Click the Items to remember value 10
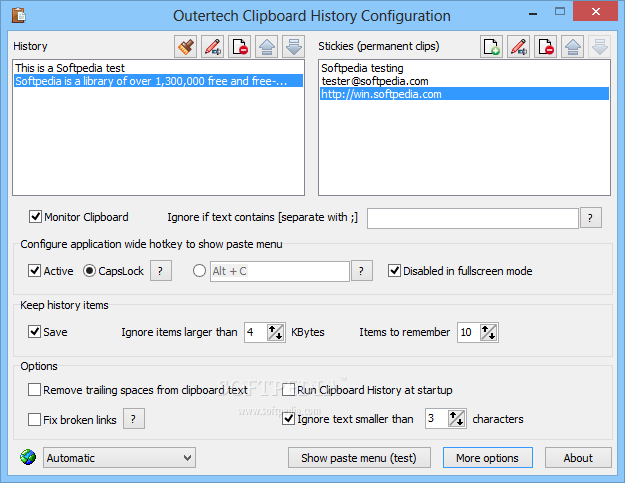This screenshot has height=483, width=625. (x=468, y=332)
